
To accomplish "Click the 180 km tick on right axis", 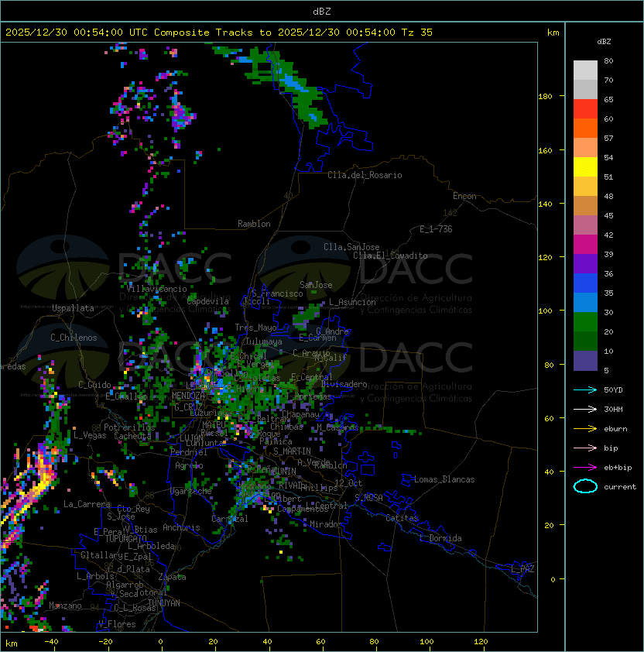I will [x=545, y=97].
